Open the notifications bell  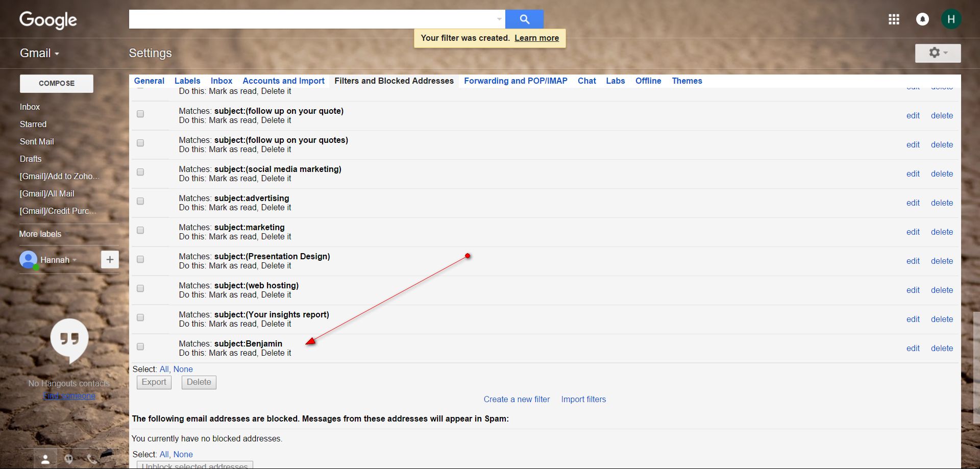coord(922,19)
